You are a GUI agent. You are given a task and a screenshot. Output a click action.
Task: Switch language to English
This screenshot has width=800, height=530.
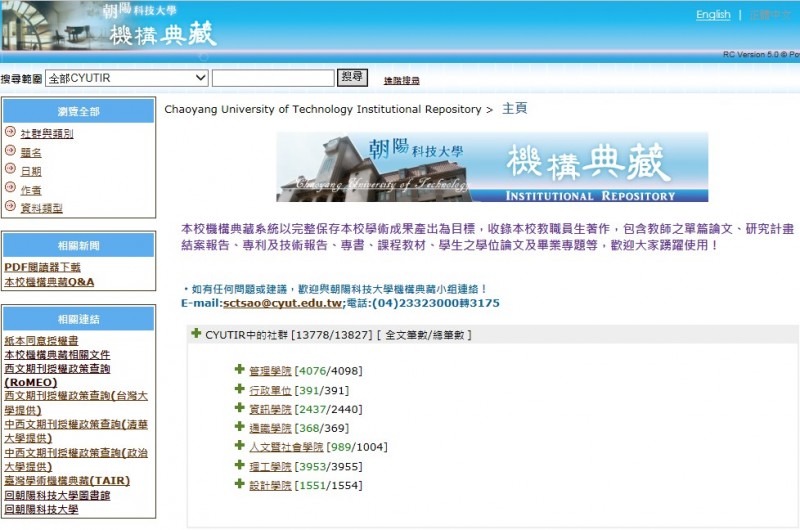click(713, 15)
